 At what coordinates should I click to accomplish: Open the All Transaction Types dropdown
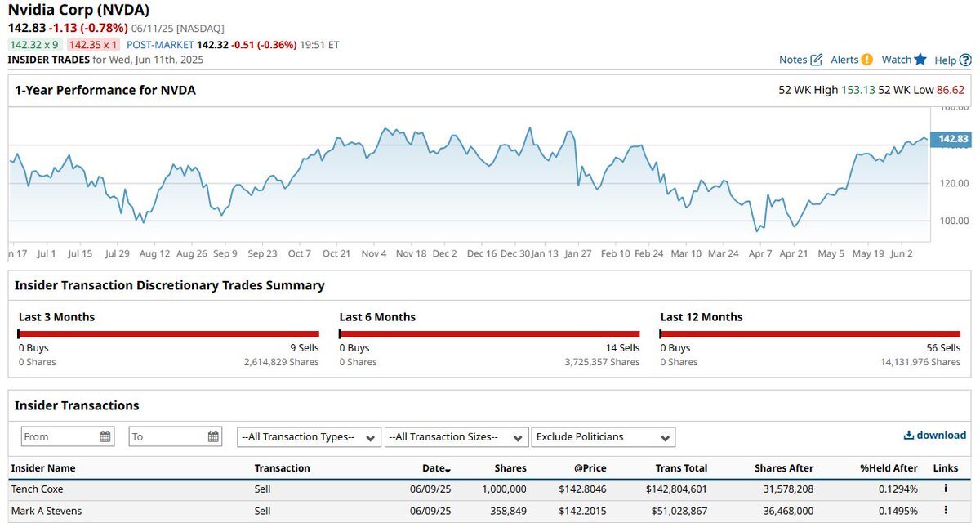(x=309, y=436)
